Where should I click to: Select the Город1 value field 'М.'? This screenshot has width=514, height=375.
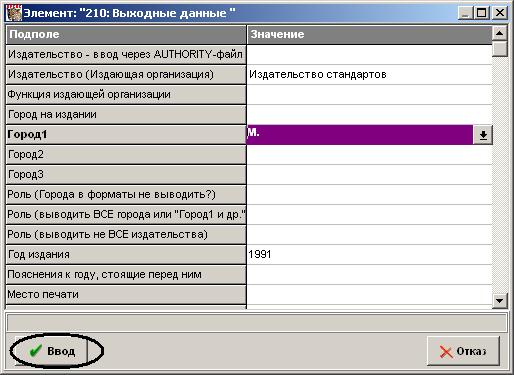[360, 135]
